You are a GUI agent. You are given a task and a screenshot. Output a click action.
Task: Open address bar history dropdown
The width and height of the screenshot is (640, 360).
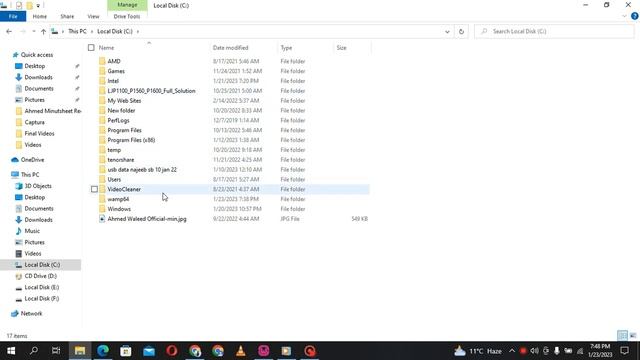pos(447,31)
